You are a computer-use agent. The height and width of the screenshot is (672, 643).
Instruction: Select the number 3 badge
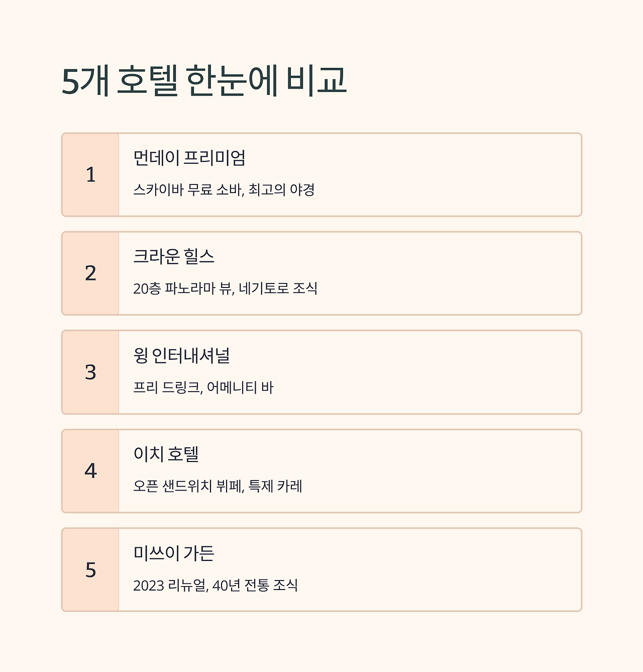pos(90,372)
